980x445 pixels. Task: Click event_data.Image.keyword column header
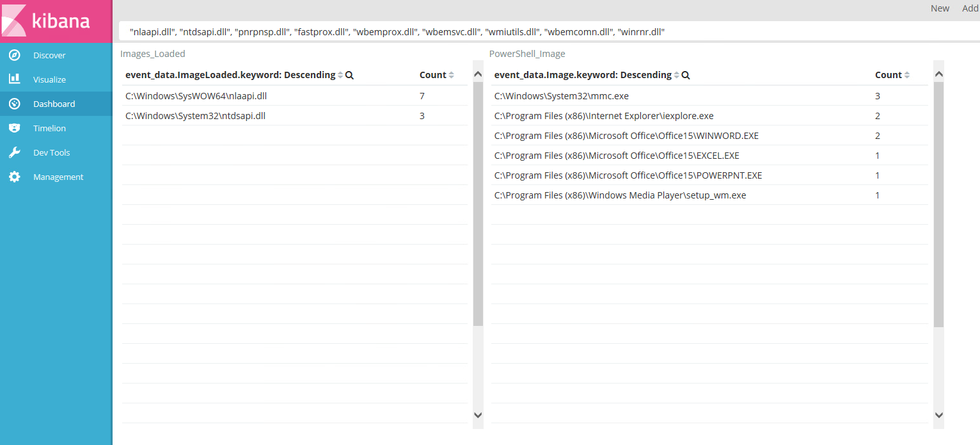coord(583,75)
